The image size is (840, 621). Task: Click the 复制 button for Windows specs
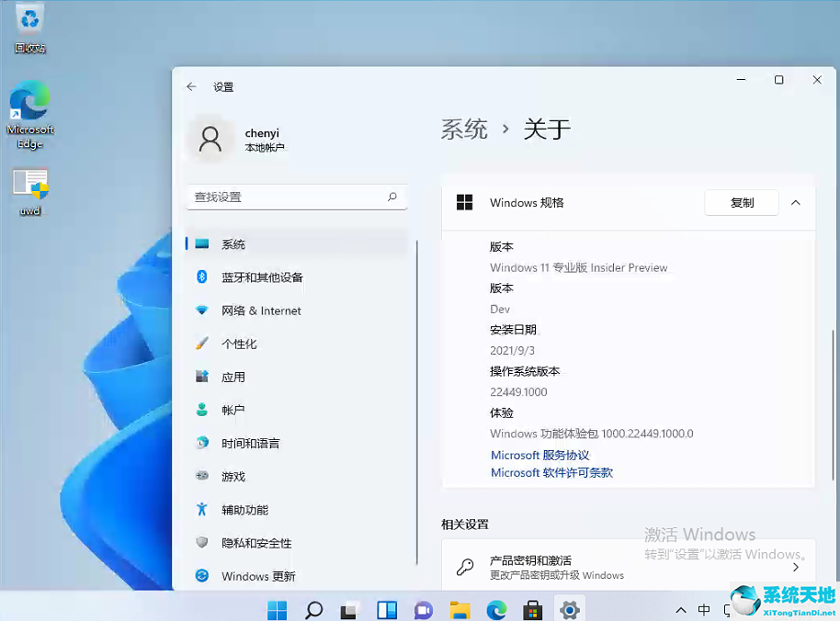pos(741,202)
